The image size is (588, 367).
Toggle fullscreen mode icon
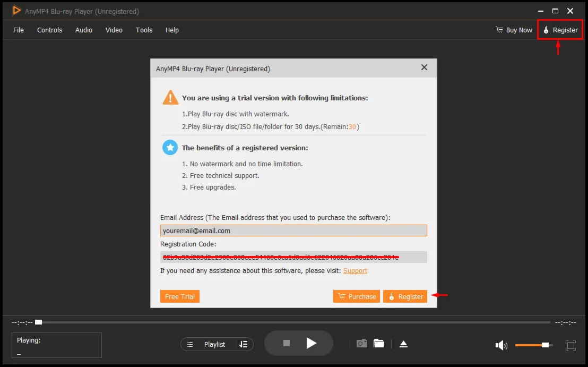coord(570,345)
